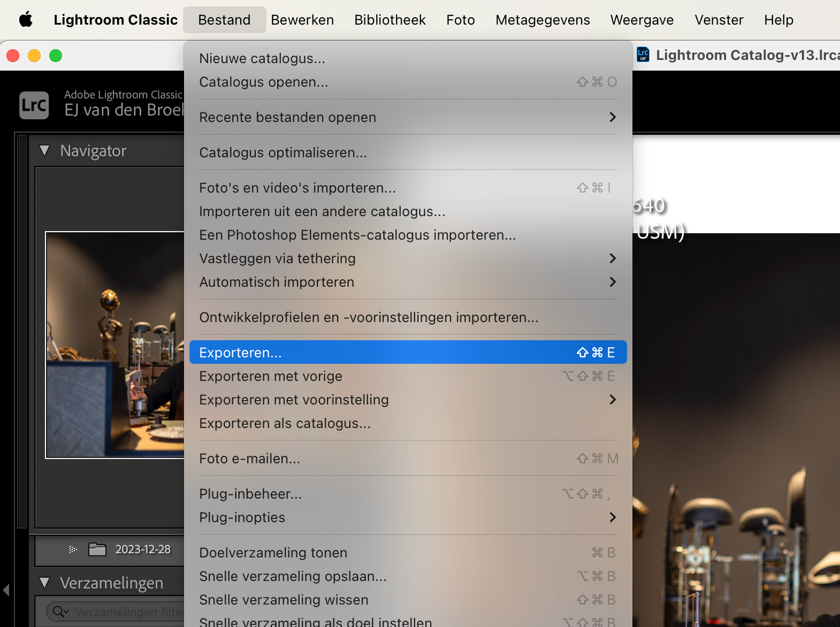Click the Lrc identity plate logo
Image resolution: width=840 pixels, height=627 pixels.
click(x=34, y=105)
